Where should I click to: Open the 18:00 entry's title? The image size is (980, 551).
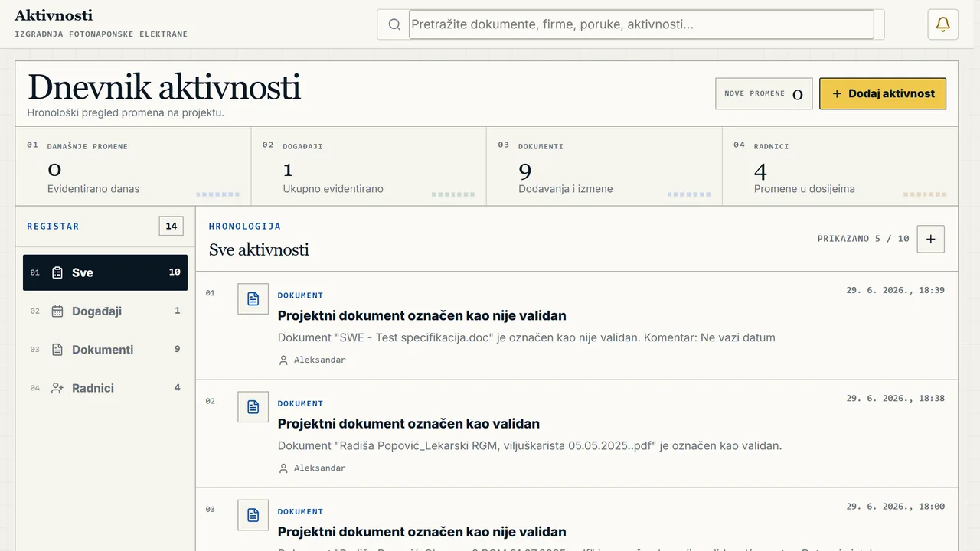pyautogui.click(x=422, y=531)
